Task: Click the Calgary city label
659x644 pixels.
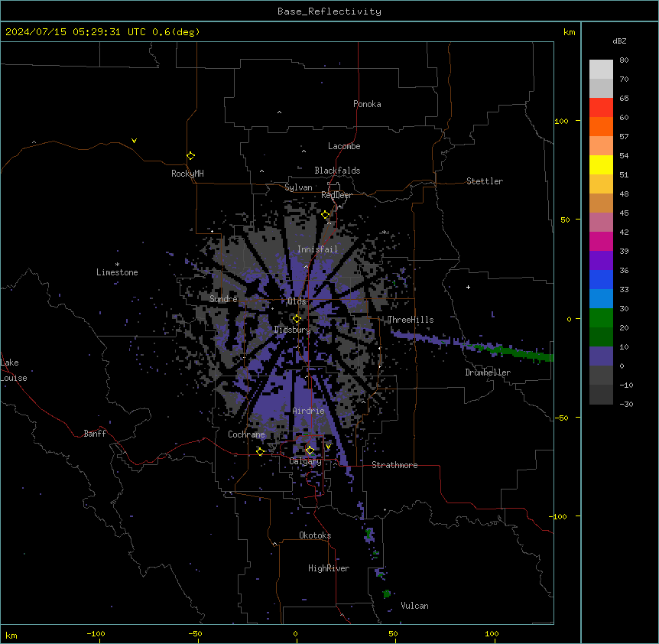Action: [x=305, y=461]
